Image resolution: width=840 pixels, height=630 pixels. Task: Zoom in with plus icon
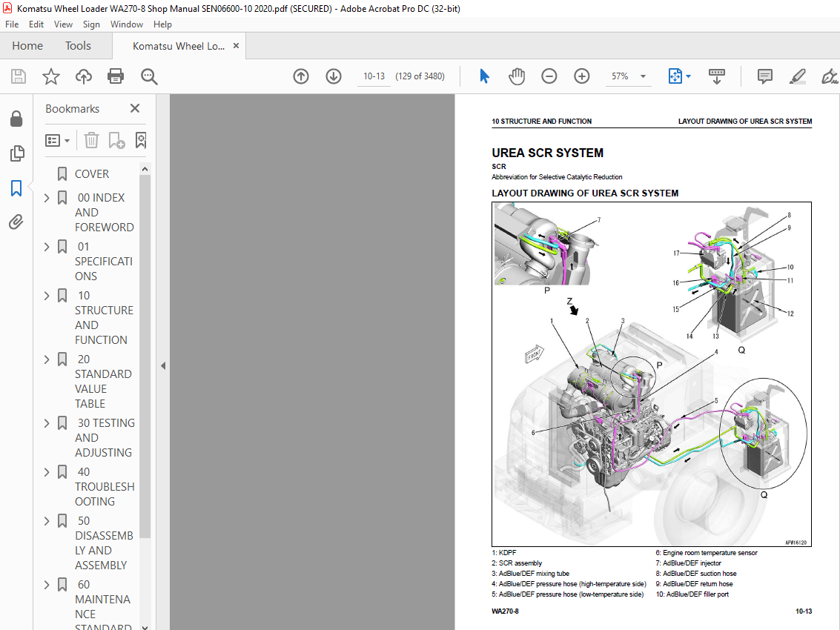tap(582, 76)
